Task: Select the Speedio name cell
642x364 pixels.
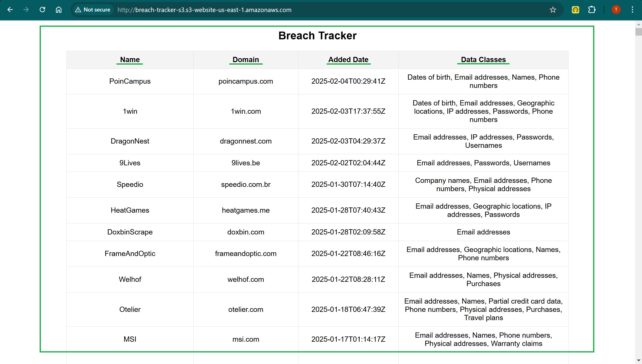Action: pyautogui.click(x=130, y=185)
